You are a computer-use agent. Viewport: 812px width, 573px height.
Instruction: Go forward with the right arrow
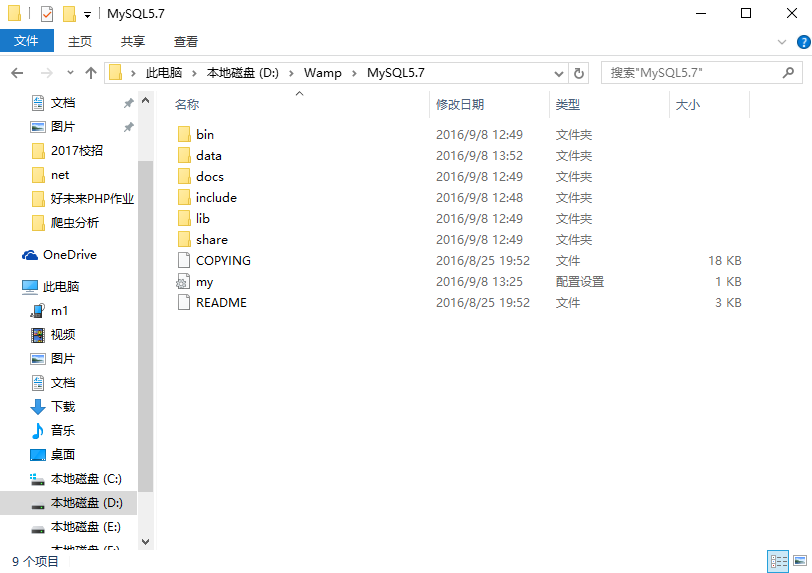point(47,73)
